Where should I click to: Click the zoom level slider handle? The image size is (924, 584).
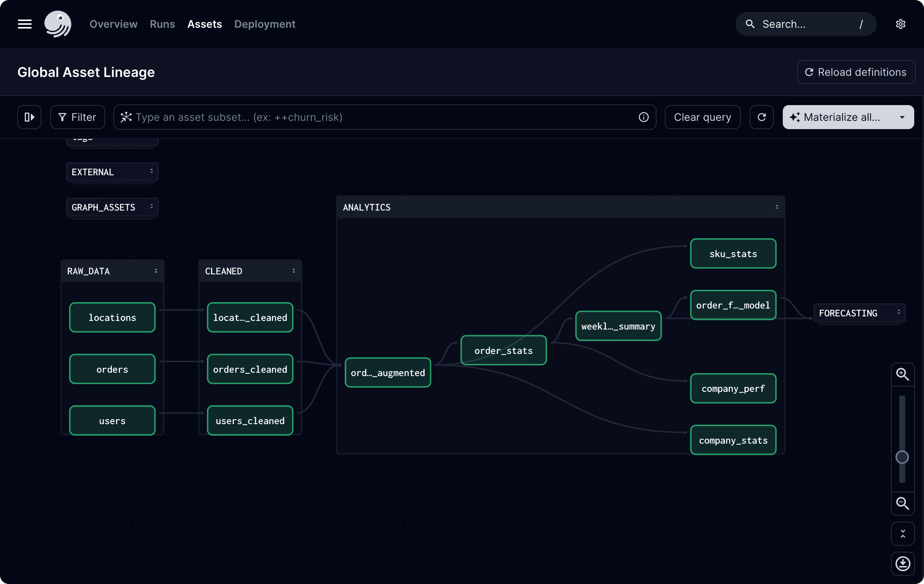[902, 457]
